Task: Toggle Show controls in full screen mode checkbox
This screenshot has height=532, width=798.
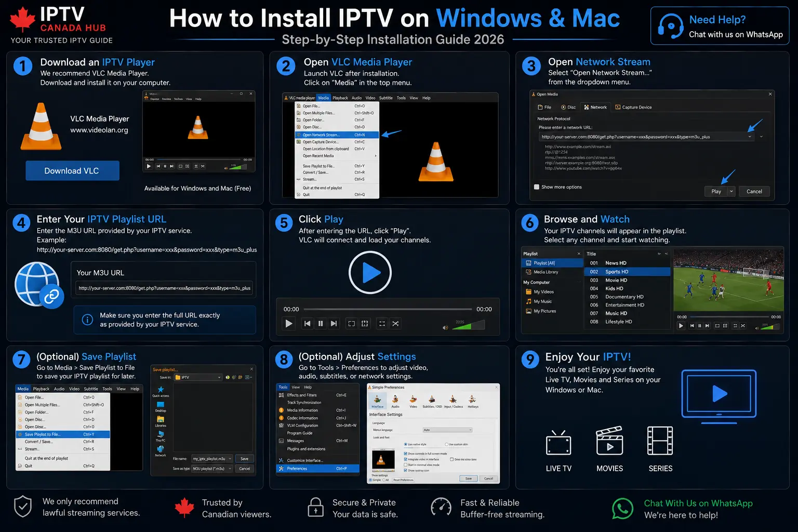Action: [405, 454]
